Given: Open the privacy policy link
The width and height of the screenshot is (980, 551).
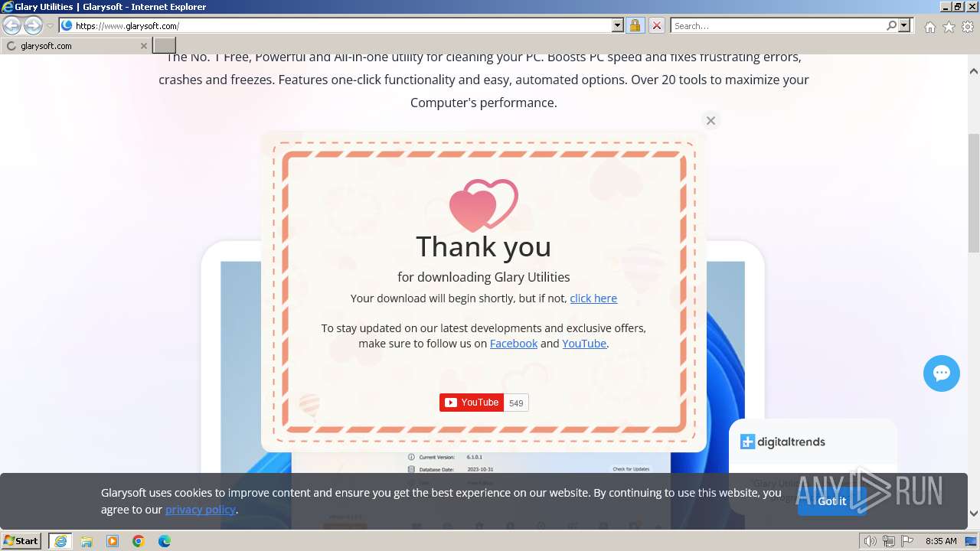Looking at the screenshot, I should (x=201, y=510).
